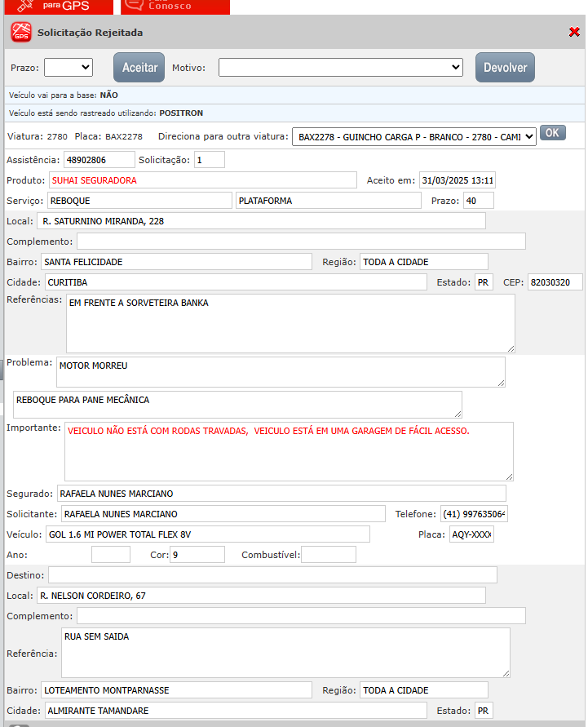
Task: Select the empty Complemento field under Local
Action: (301, 242)
